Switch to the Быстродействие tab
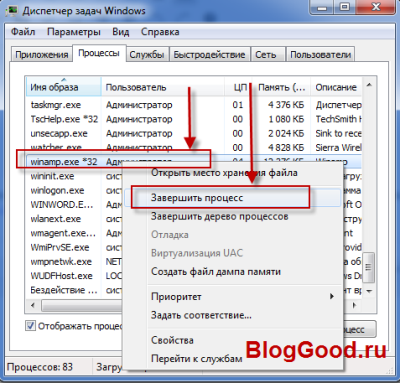Screen dimensions: 400x383 coord(209,54)
